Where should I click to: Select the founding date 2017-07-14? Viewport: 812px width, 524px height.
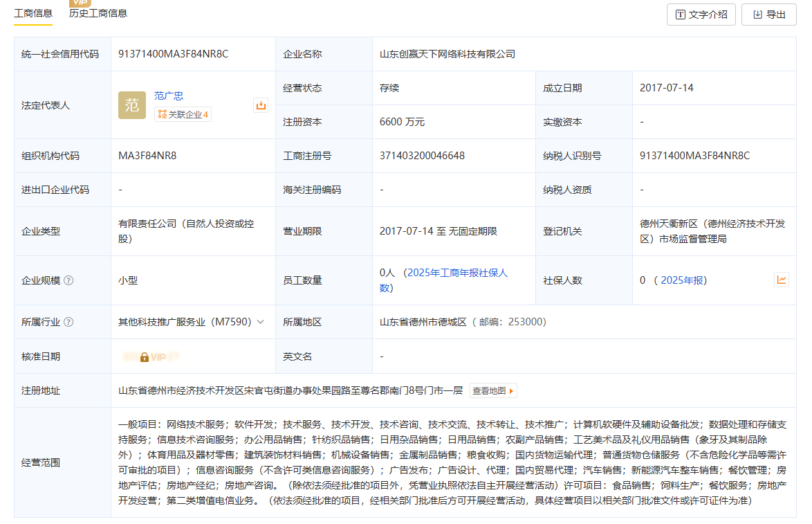click(667, 88)
